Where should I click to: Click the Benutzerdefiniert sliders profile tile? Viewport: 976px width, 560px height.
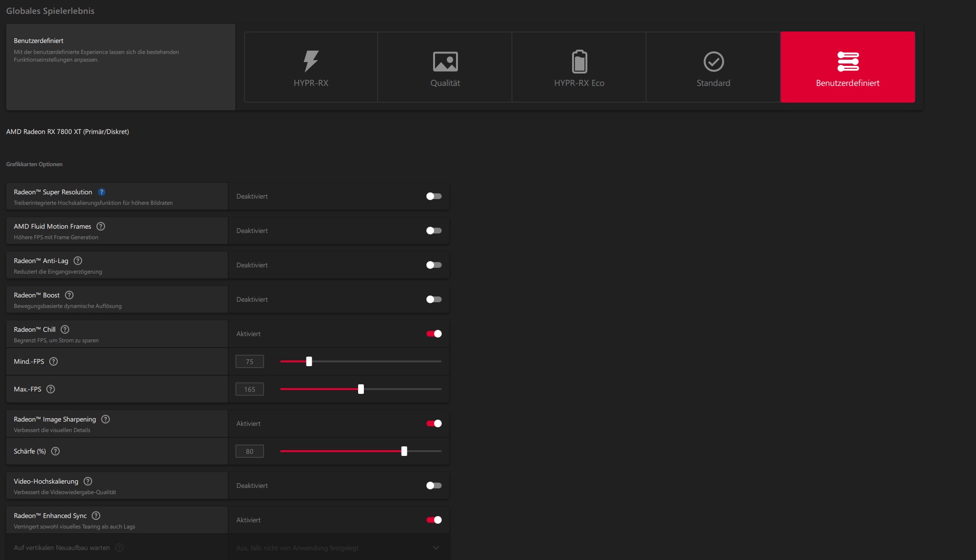848,67
